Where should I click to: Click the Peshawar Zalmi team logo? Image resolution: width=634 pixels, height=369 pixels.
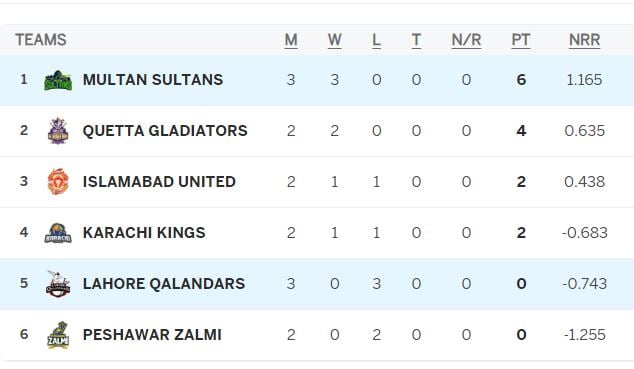click(x=58, y=335)
